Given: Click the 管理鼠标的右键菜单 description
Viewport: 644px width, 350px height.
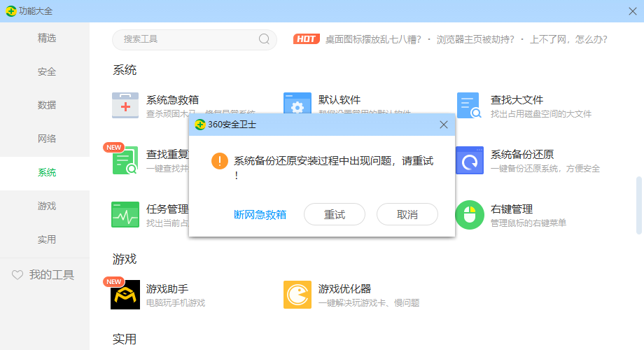Looking at the screenshot, I should [x=528, y=223].
